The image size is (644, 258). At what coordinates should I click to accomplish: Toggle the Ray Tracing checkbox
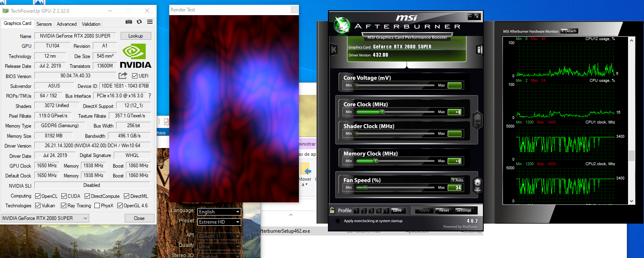[x=63, y=206]
